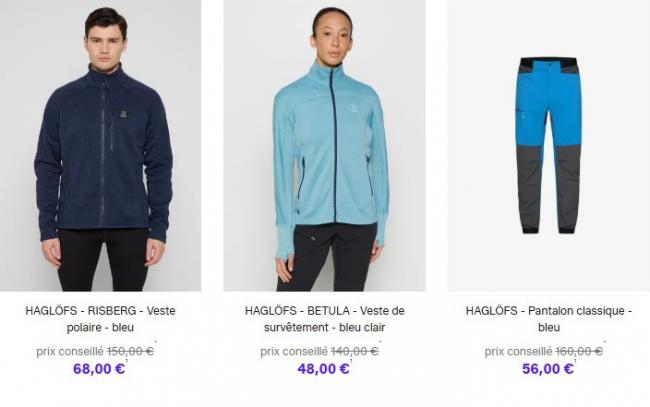Image resolution: width=650 pixels, height=407 pixels.
Task: Click the footnote marker beside 56,00 €
Action: point(575,362)
